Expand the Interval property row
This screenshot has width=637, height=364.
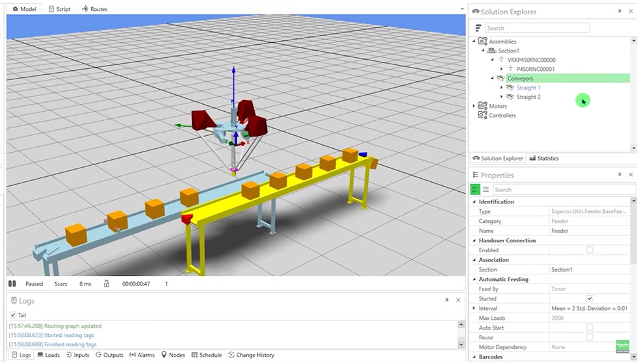[474, 308]
